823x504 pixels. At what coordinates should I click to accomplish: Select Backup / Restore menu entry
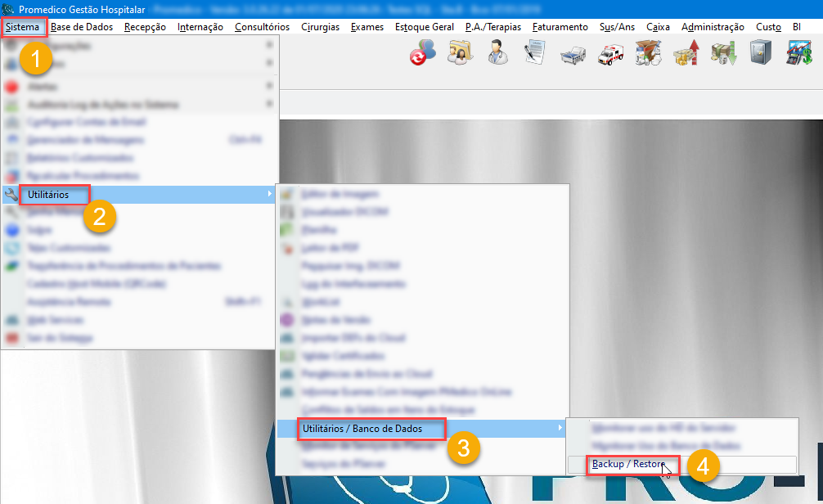(628, 465)
